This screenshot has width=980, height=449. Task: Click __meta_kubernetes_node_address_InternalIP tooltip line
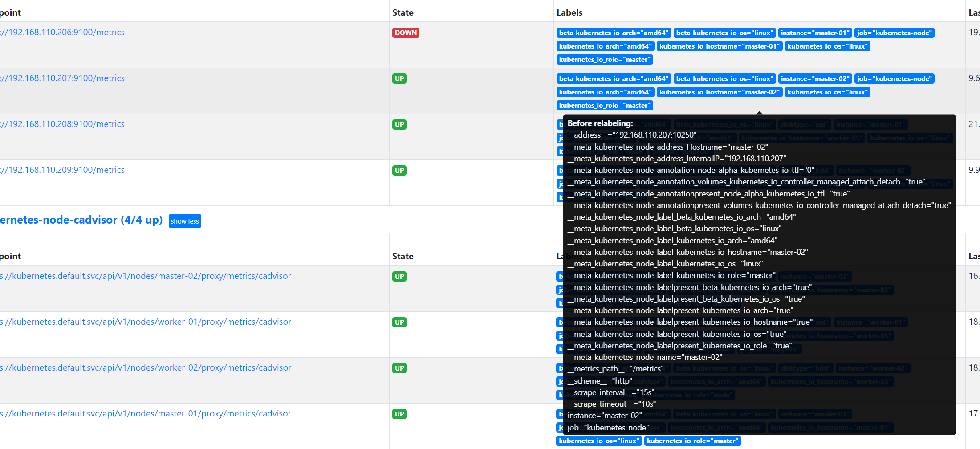coord(677,159)
